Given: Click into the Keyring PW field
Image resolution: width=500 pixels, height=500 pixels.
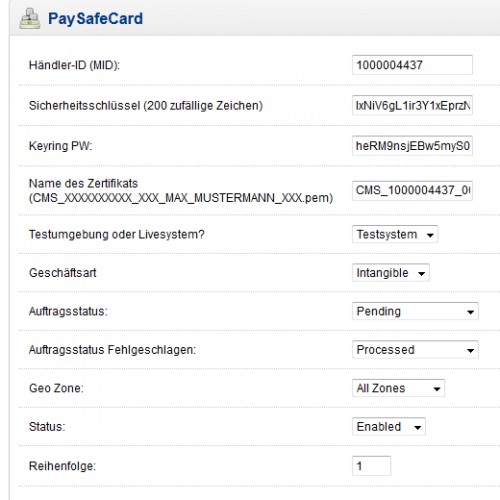Looking at the screenshot, I should click(412, 146).
